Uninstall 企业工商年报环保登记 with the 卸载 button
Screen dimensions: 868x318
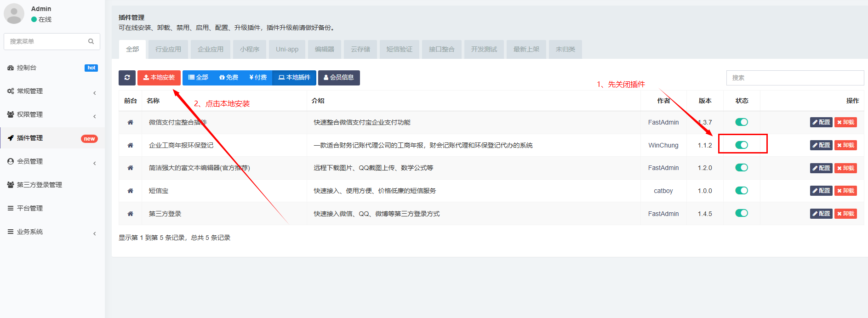[x=845, y=145]
